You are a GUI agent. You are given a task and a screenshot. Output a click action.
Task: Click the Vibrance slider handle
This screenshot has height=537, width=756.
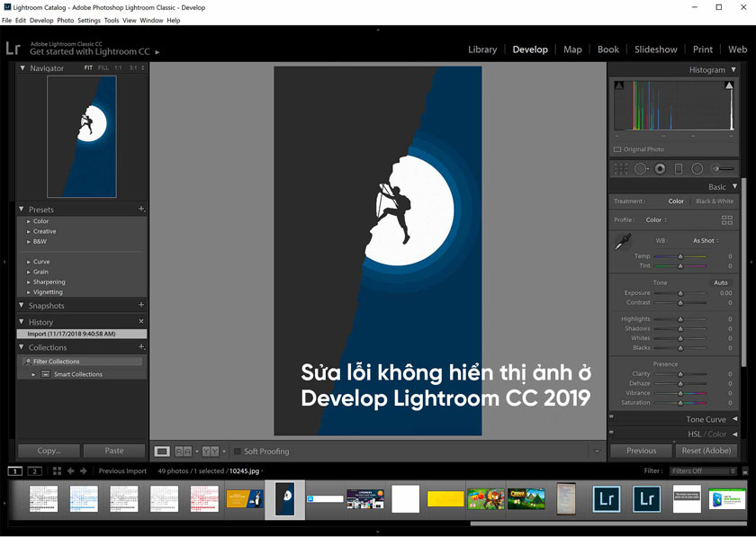click(x=680, y=393)
